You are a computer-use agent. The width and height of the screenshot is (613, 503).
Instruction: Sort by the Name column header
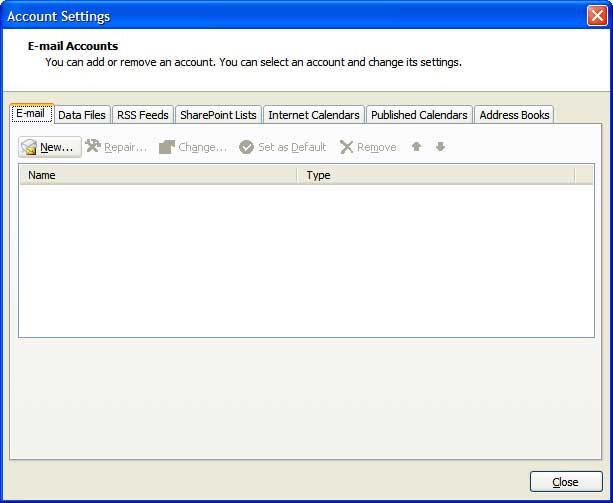[x=158, y=175]
